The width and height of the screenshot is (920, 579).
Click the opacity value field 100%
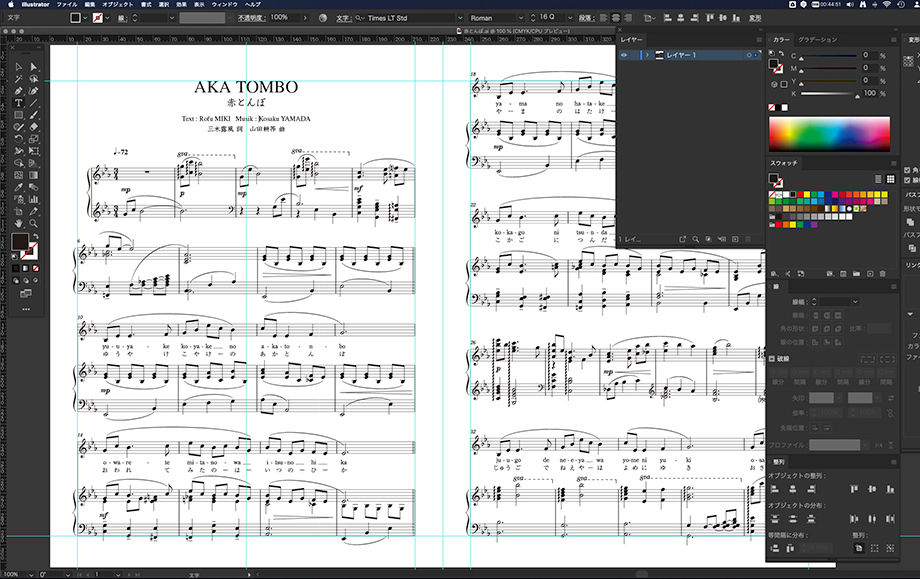284,18
